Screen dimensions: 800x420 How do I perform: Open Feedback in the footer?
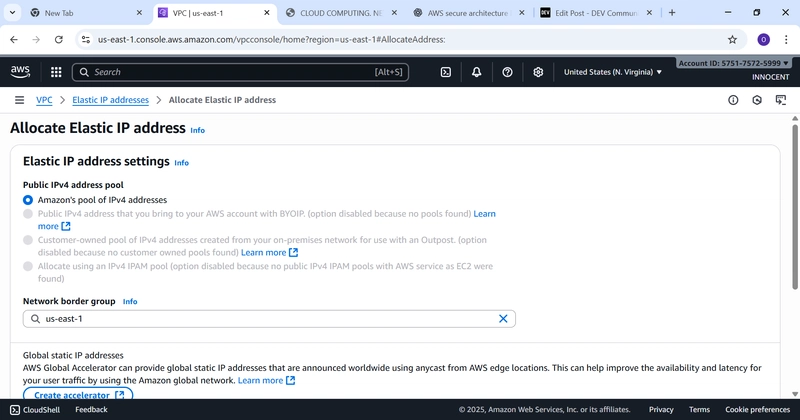[91, 409]
